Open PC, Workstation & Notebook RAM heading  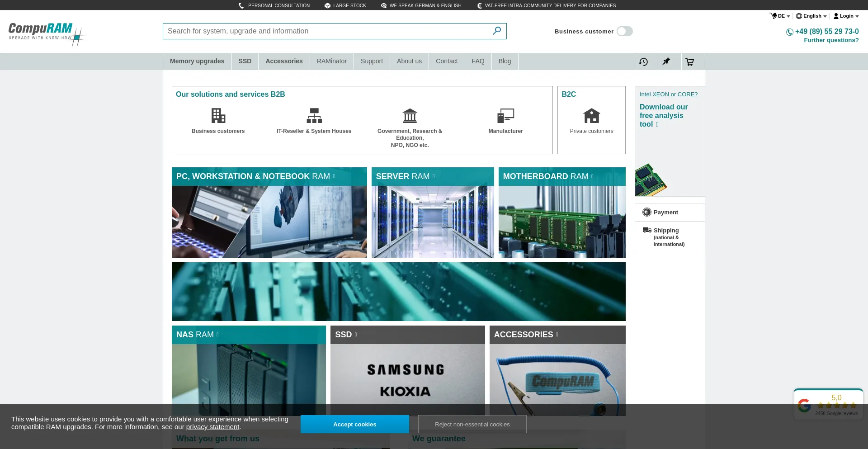[255, 176]
